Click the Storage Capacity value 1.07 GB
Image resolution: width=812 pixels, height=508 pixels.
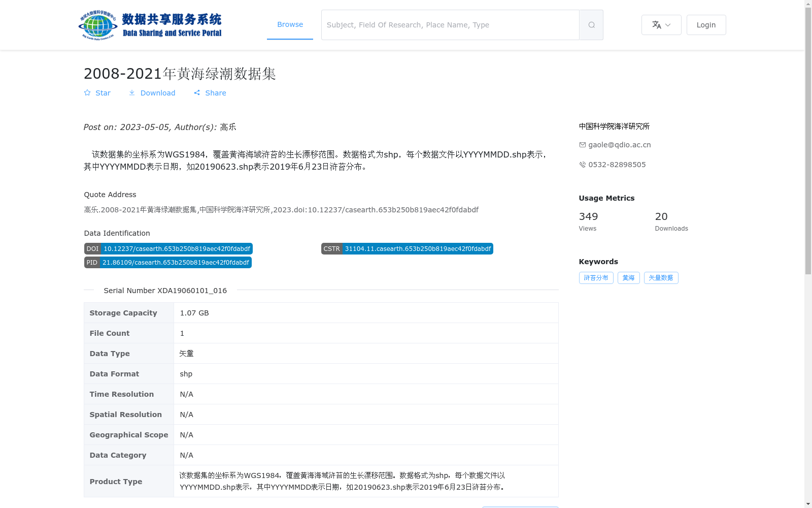194,313
